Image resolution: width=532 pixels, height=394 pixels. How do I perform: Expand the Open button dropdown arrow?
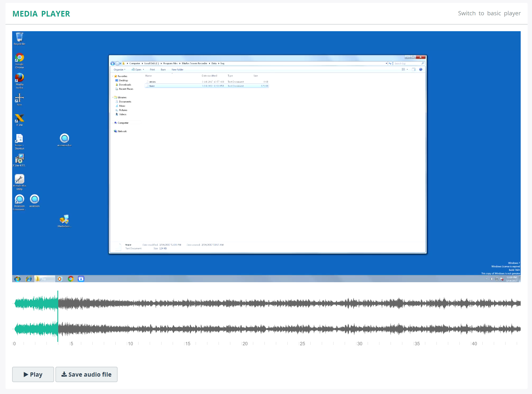point(144,70)
